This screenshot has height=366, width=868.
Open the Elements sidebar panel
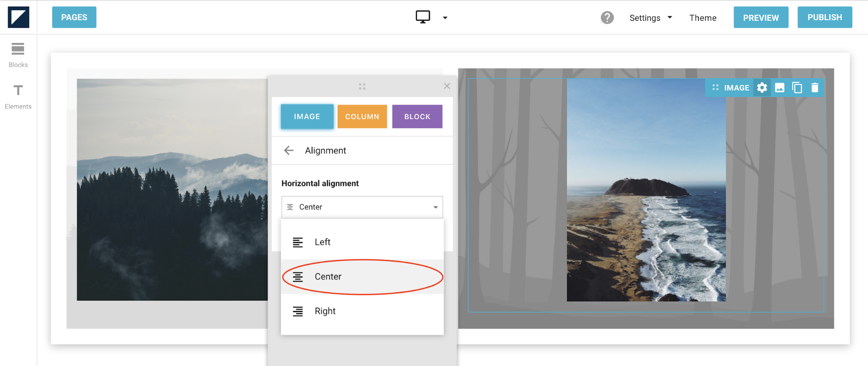click(x=18, y=97)
